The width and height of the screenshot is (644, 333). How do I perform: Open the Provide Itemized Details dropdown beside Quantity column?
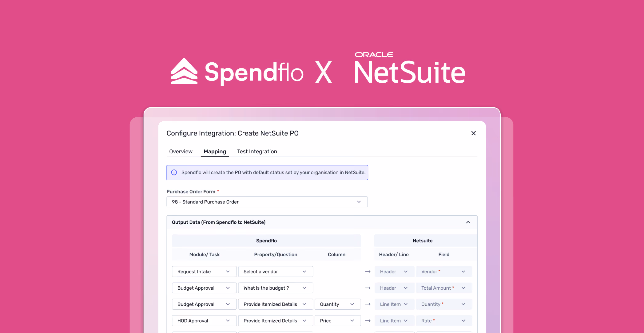276,304
